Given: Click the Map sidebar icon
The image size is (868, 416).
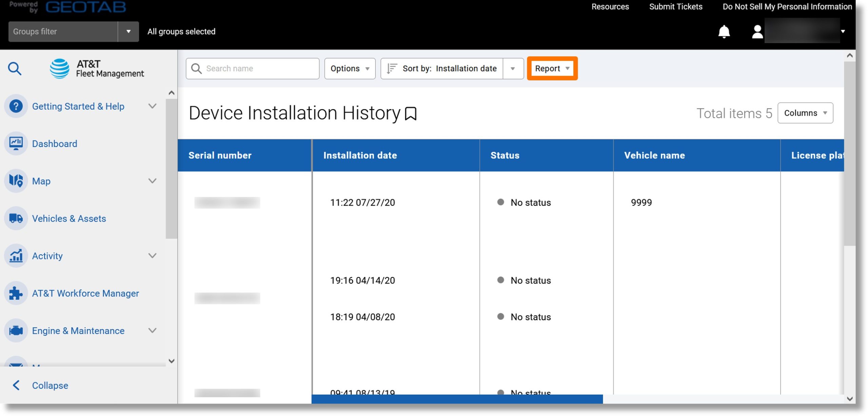Looking at the screenshot, I should point(17,180).
